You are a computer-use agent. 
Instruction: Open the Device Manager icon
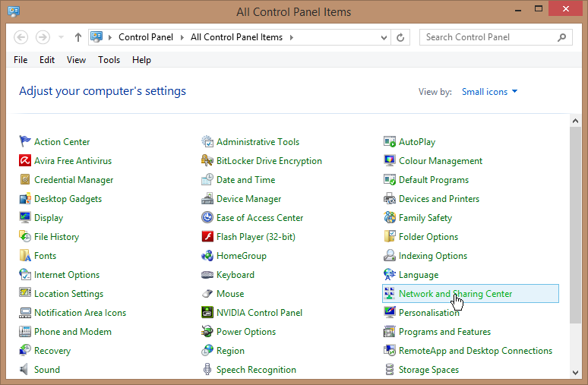pos(207,198)
